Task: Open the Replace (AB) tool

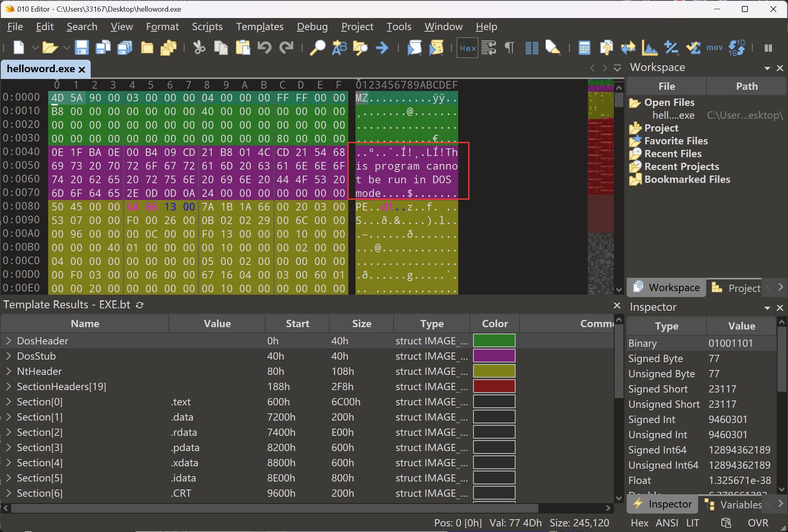Action: click(339, 48)
